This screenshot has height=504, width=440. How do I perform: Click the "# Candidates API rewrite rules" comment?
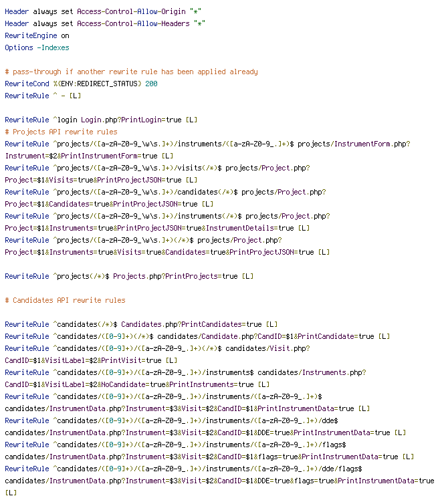click(x=66, y=300)
